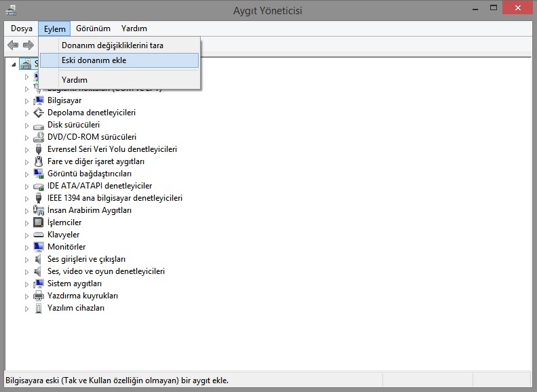Click the IDE ATA/ATAPI denetleyiciler icon

click(39, 186)
